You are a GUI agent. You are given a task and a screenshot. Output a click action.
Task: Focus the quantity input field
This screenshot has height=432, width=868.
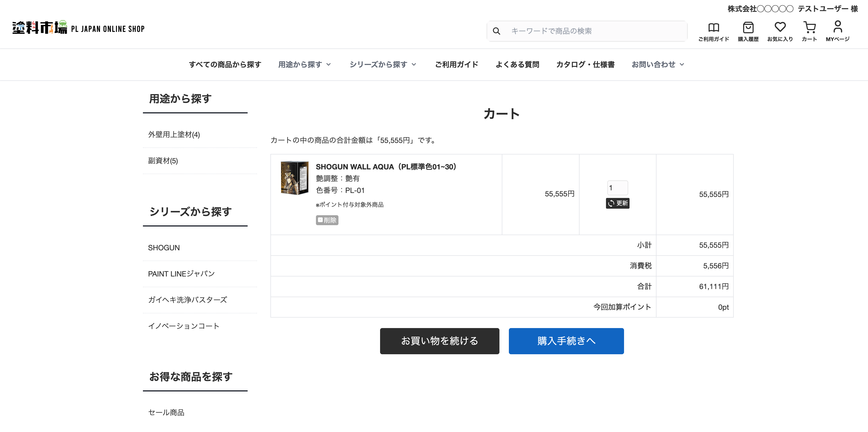(x=617, y=188)
